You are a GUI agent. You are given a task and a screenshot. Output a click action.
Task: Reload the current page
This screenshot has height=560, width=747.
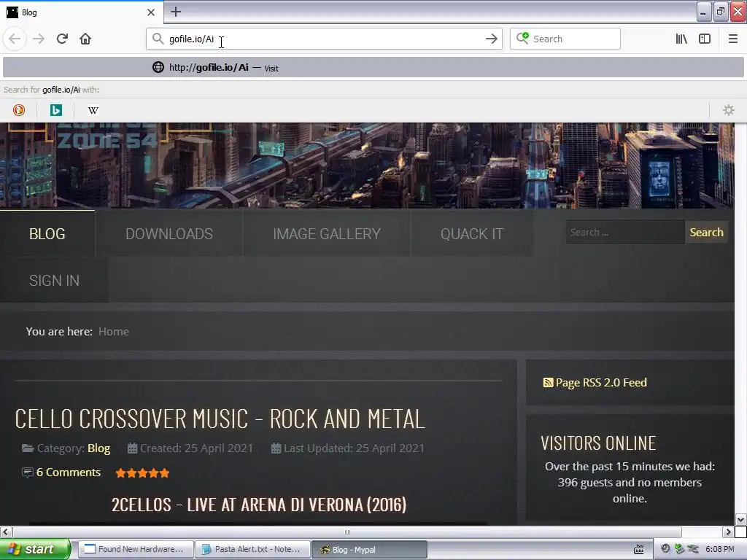[62, 39]
